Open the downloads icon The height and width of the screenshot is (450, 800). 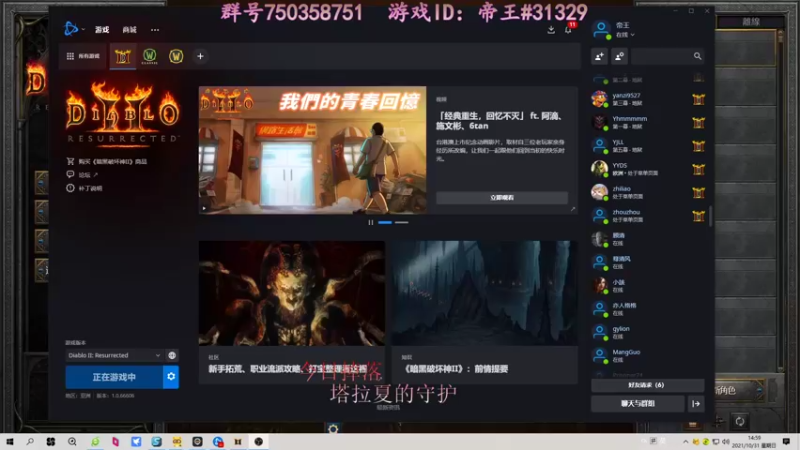(x=551, y=30)
